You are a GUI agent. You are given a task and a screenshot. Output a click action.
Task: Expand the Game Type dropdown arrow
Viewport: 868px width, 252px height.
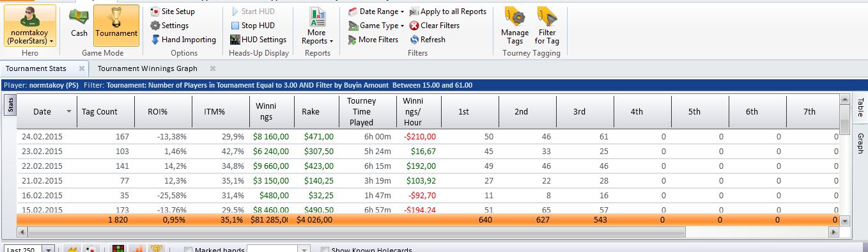(x=402, y=26)
